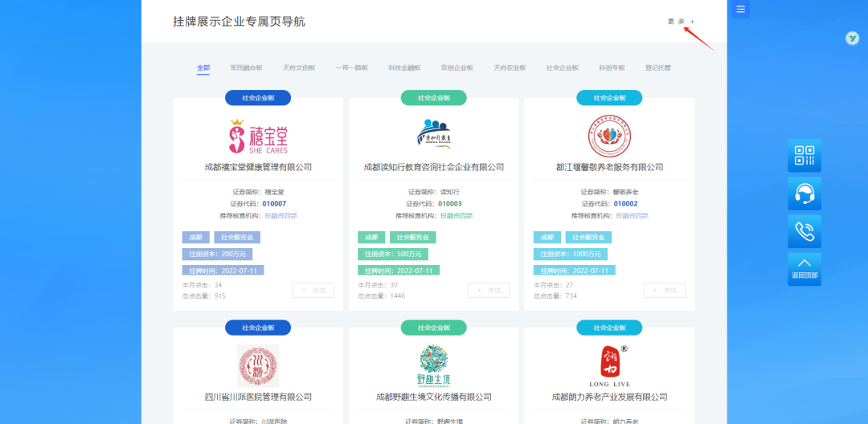Viewport: 868px width, 424px height.
Task: Open 成都野趣生境文化传播有限公司 title
Action: tap(434, 397)
